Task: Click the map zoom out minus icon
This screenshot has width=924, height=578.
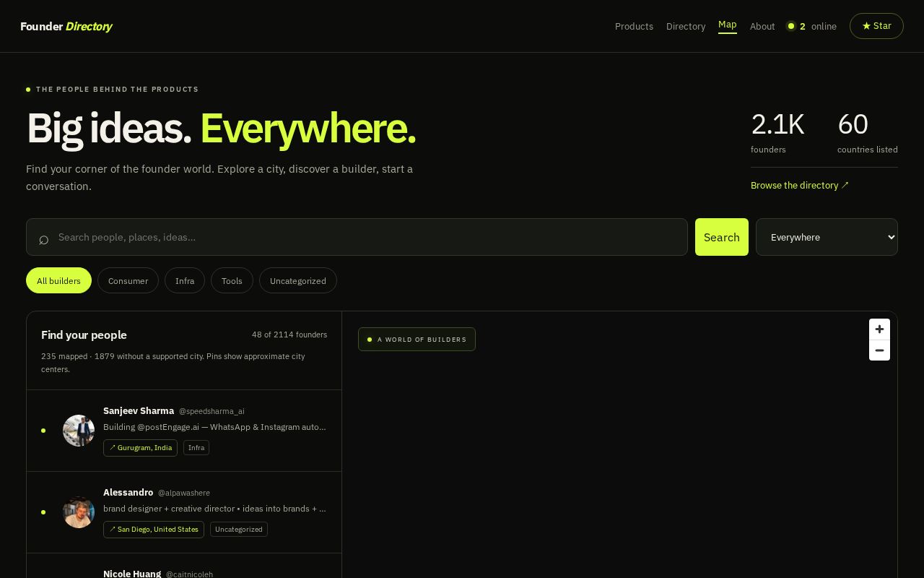Action: [x=879, y=350]
